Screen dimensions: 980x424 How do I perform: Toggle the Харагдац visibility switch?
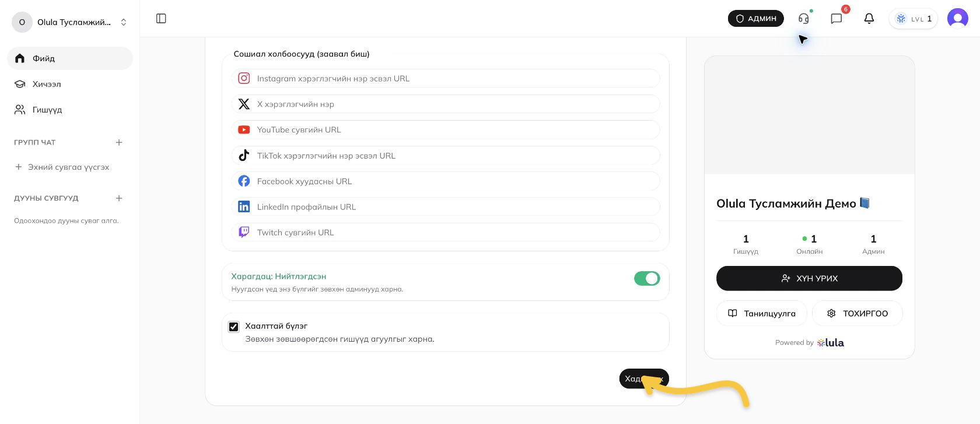647,279
